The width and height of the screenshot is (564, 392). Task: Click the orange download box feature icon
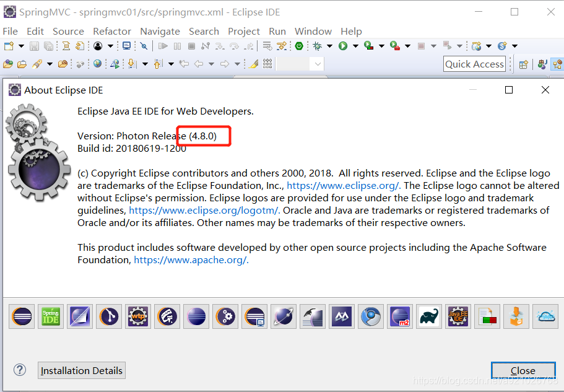click(x=516, y=316)
